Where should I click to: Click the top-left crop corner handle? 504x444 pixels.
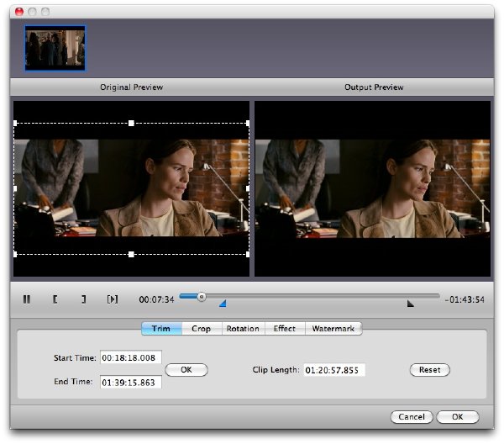point(15,124)
